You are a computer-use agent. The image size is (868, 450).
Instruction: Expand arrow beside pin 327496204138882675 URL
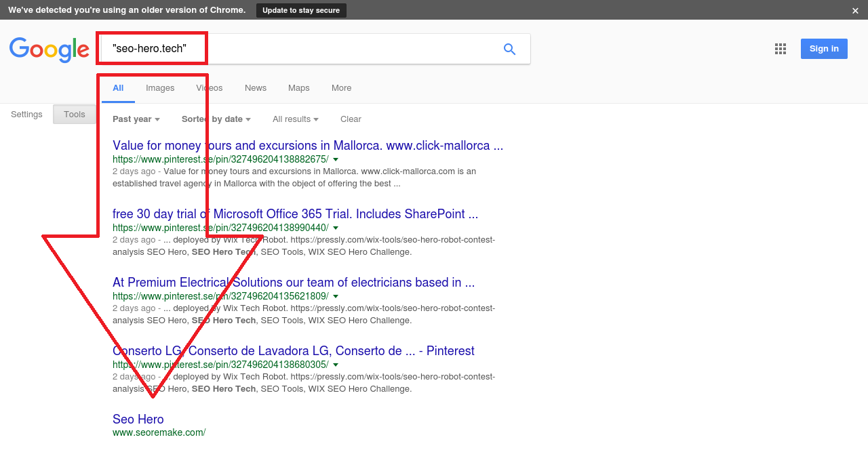coord(336,160)
